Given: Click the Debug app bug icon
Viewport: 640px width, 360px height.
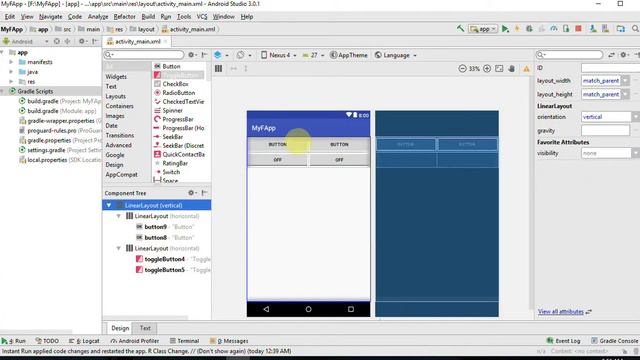Looking at the screenshot, I should (x=529, y=29).
